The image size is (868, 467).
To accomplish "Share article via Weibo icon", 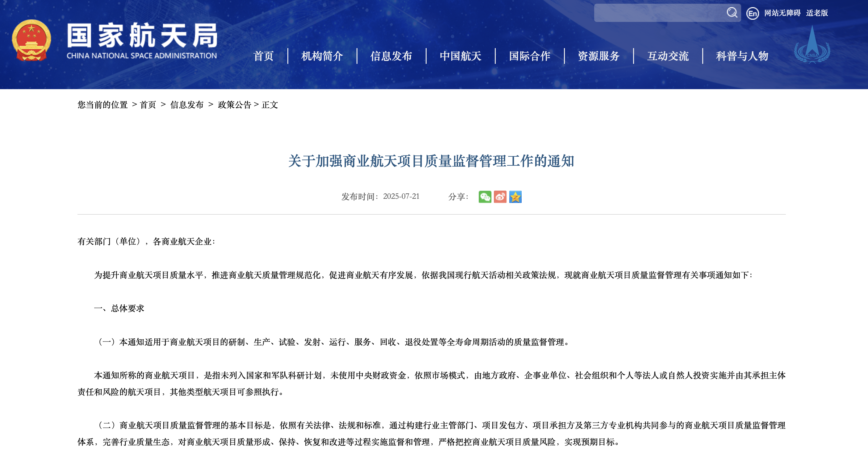I will click(x=500, y=196).
